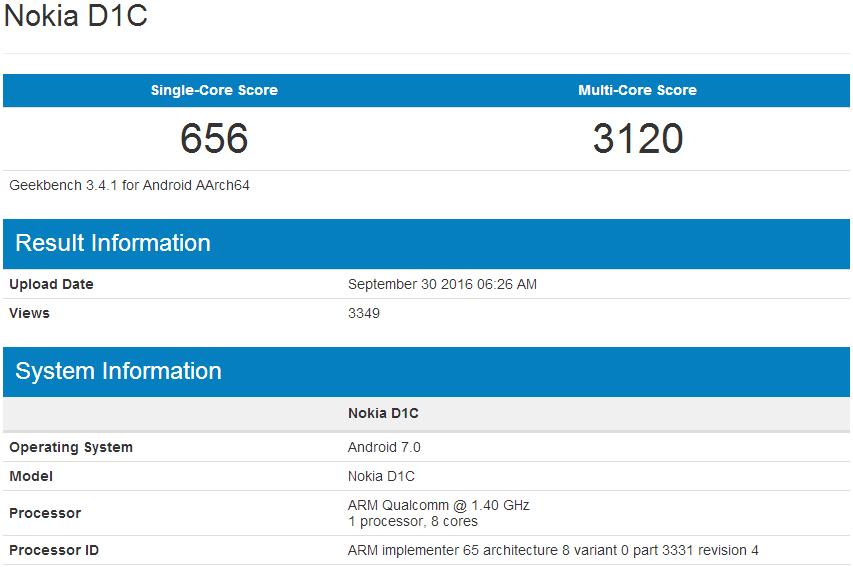Click the Operating System label
This screenshot has width=853, height=567.
click(x=71, y=447)
